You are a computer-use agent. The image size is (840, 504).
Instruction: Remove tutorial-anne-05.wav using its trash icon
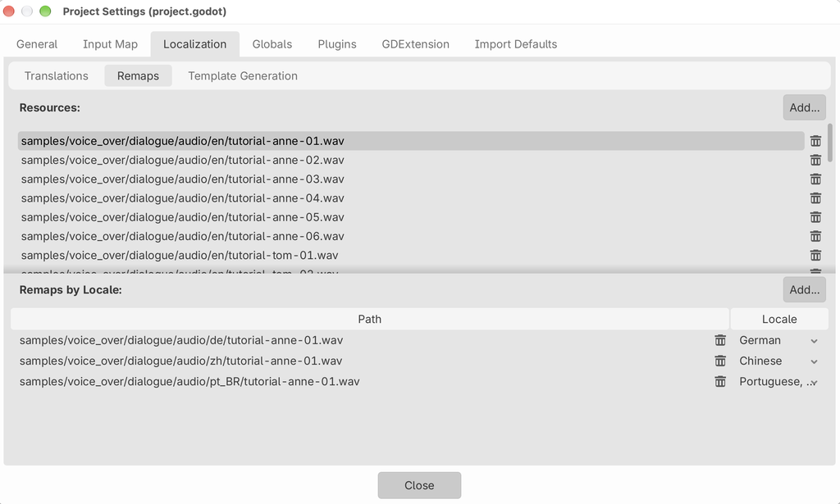pos(815,217)
